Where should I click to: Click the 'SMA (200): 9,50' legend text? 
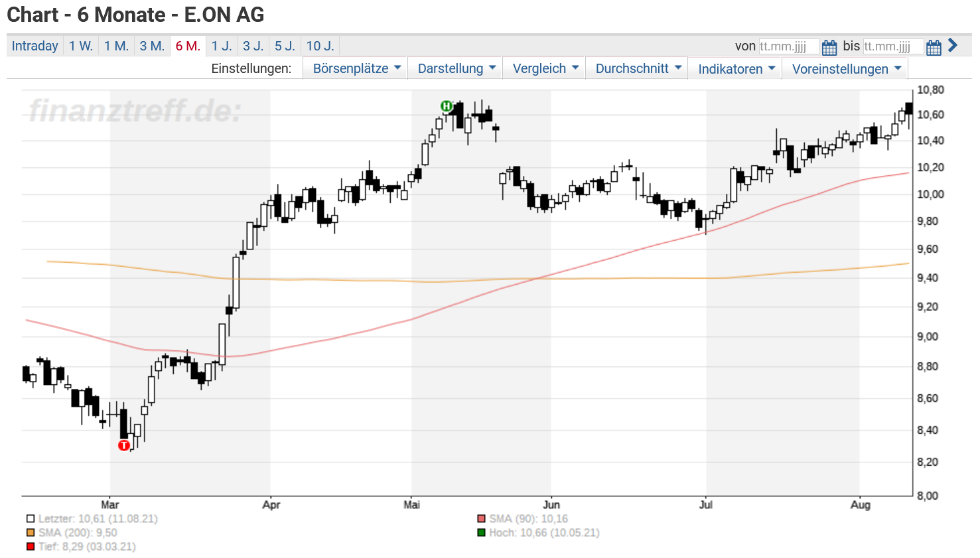pyautogui.click(x=78, y=533)
